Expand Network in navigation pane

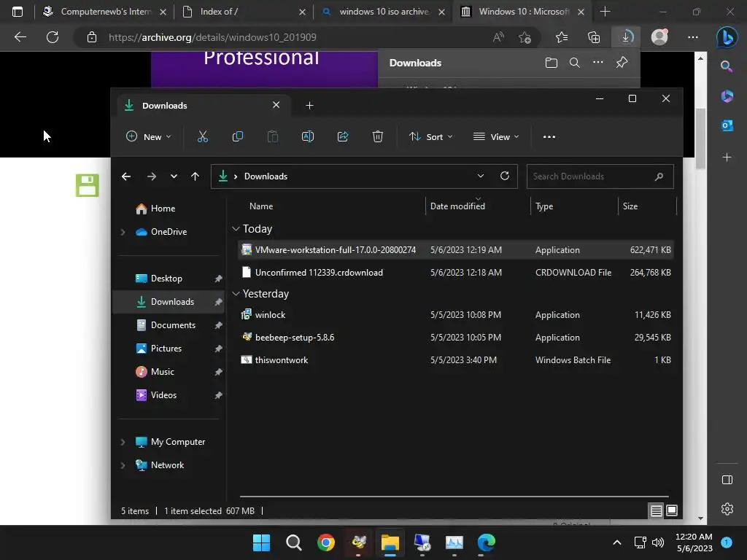point(123,465)
